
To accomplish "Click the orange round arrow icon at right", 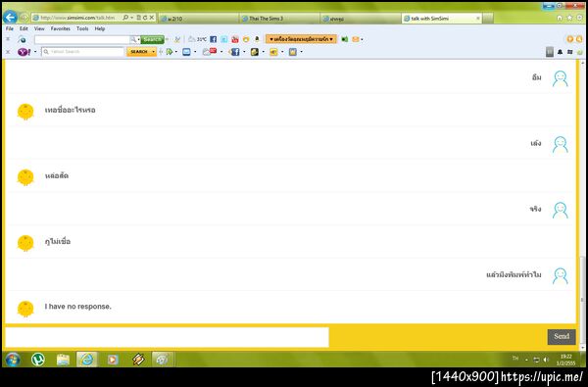I will (570, 39).
